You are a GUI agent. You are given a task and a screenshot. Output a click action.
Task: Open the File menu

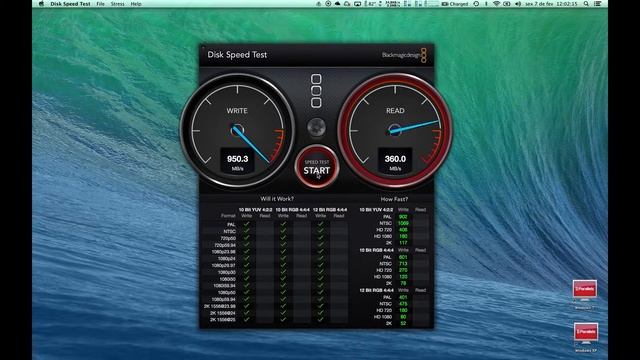tap(100, 4)
